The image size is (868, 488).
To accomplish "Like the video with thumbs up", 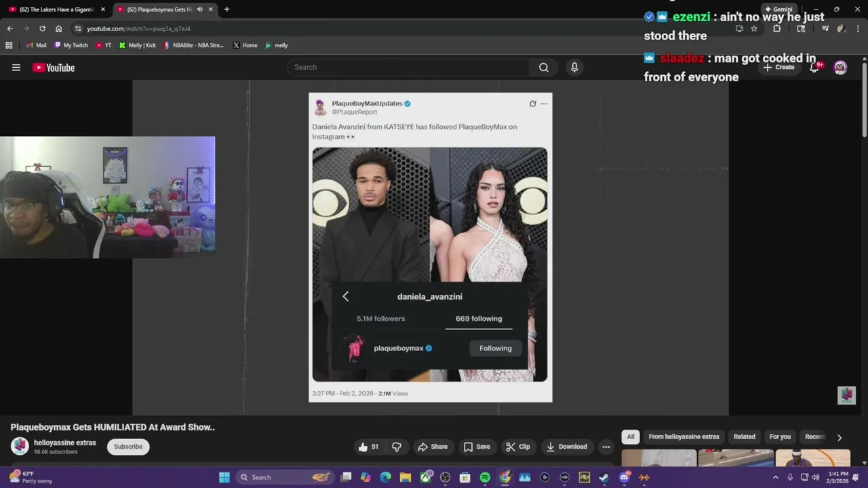I will pos(369,447).
